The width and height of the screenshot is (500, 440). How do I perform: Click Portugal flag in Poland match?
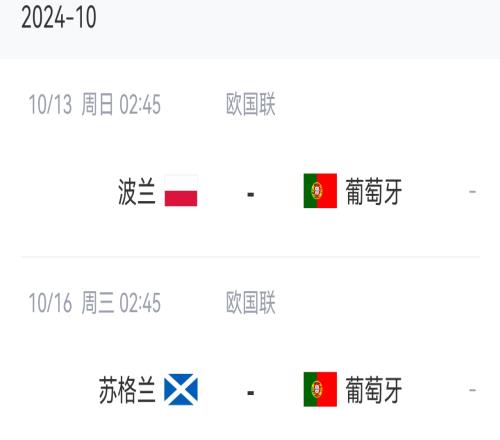320,191
